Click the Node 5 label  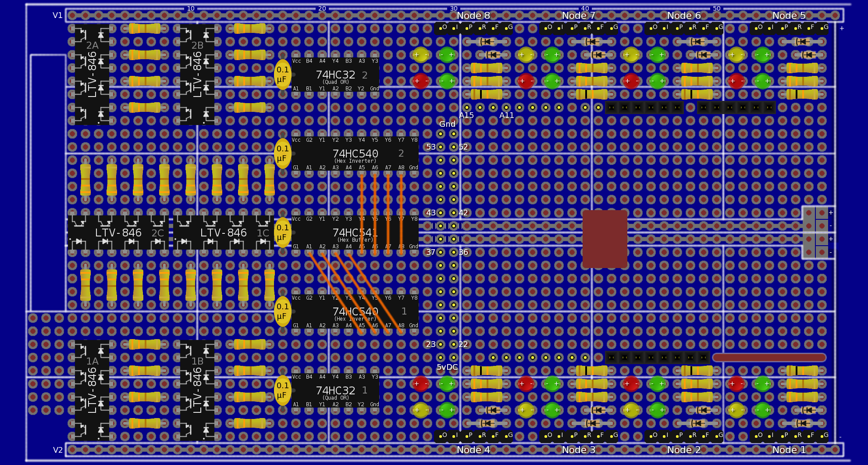coord(789,15)
